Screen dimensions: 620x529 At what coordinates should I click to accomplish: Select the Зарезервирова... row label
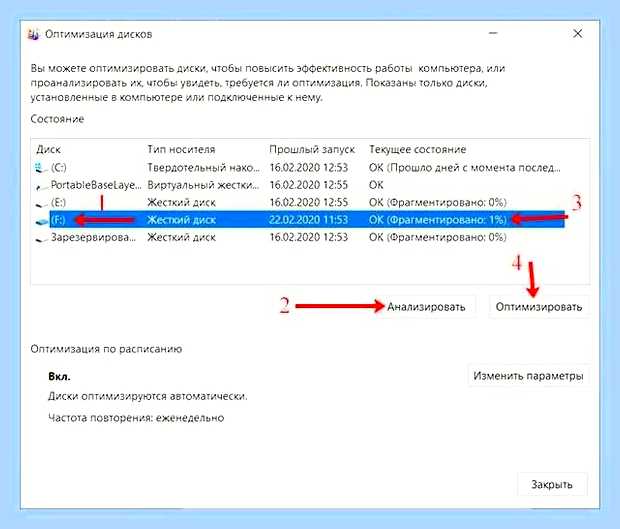point(93,237)
